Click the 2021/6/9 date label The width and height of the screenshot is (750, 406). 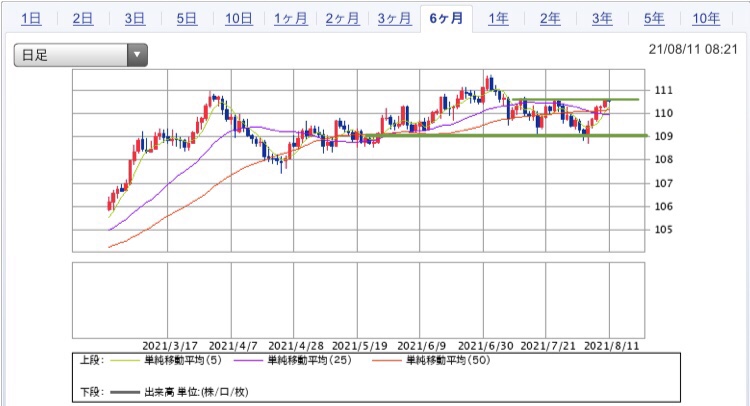coord(421,346)
